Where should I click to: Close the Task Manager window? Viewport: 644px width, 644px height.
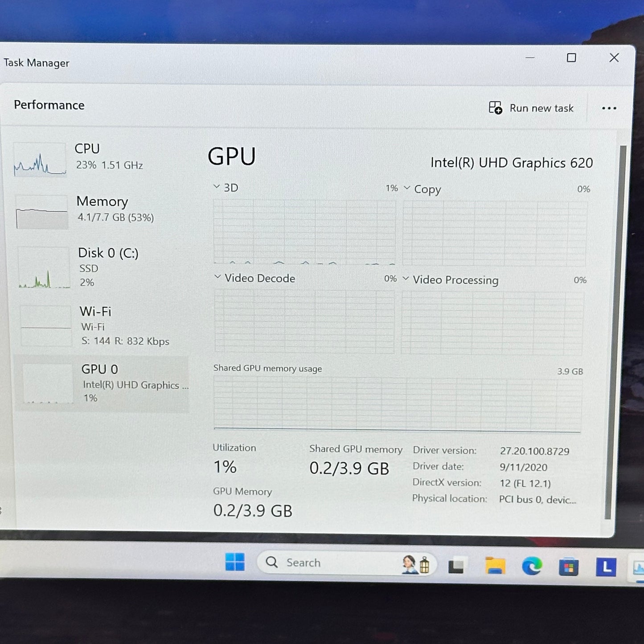pos(614,57)
